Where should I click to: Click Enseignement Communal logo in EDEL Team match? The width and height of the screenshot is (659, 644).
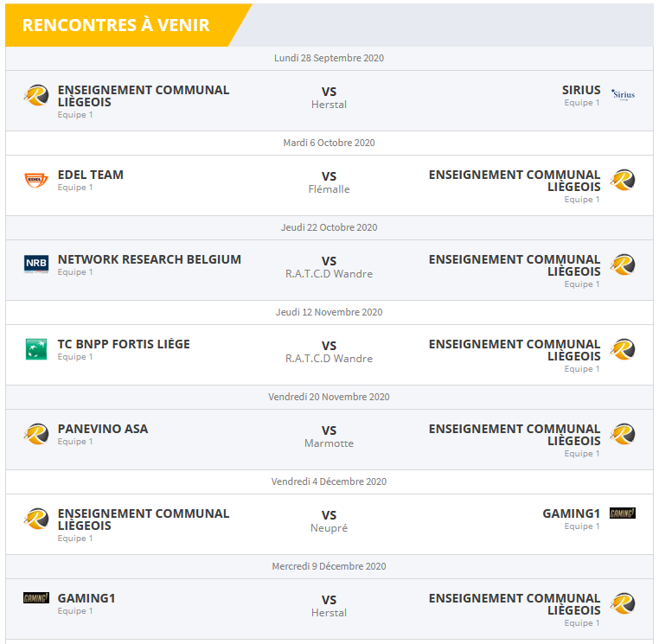(x=623, y=180)
